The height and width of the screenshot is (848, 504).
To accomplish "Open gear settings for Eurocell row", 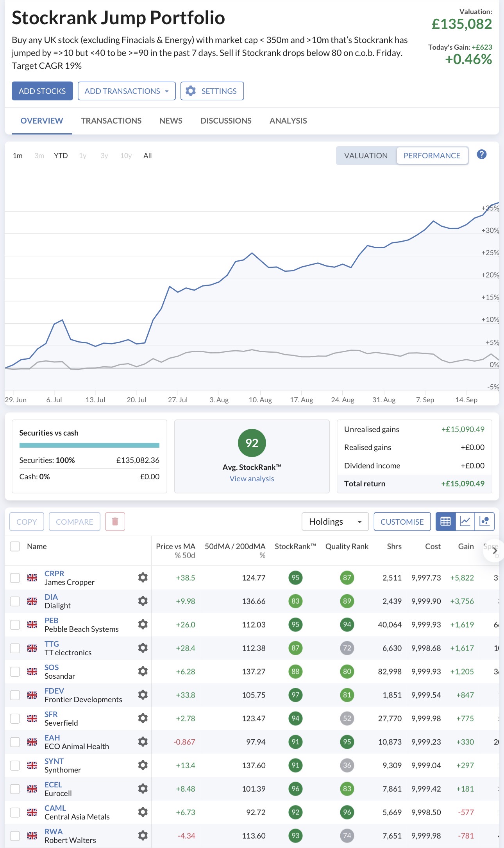I will pos(143,789).
